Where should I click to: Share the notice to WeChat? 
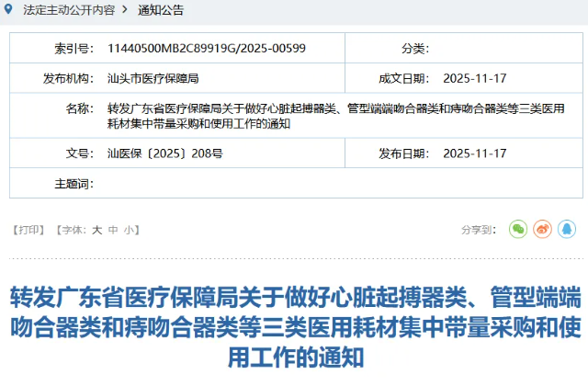point(518,229)
